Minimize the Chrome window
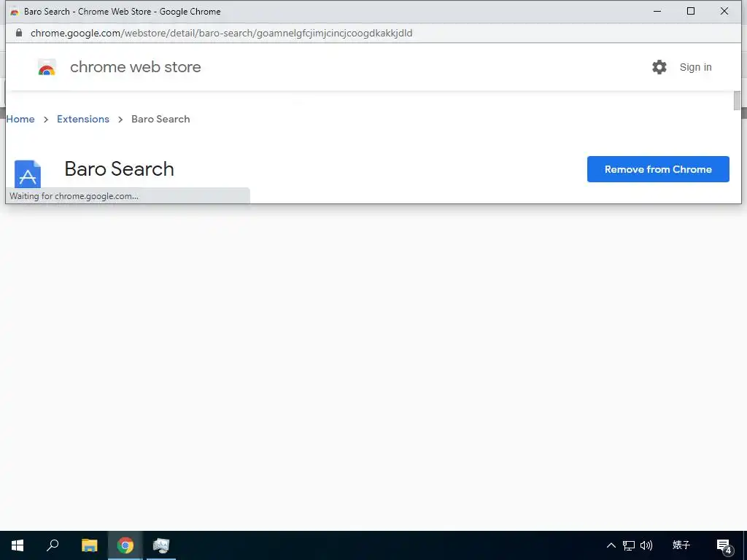 (x=657, y=12)
